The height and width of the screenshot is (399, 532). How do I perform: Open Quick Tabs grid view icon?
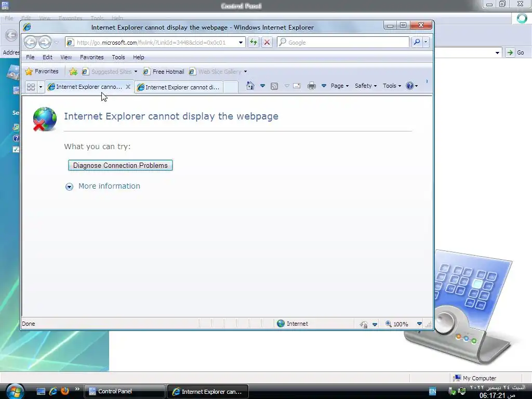31,87
